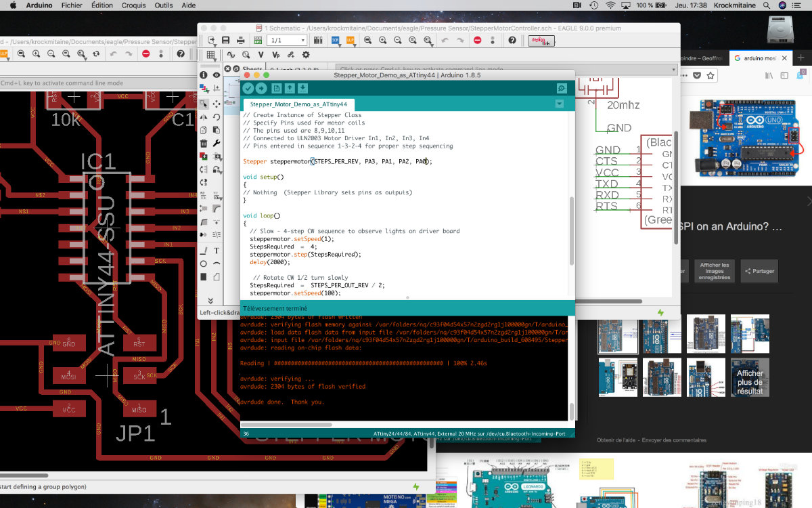Open the Édition menu
This screenshot has height=508, width=812.
coord(102,5)
